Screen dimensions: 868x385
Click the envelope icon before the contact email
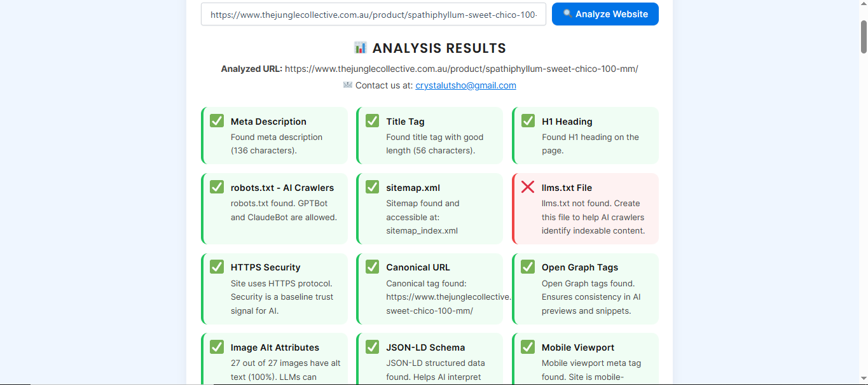coord(347,85)
